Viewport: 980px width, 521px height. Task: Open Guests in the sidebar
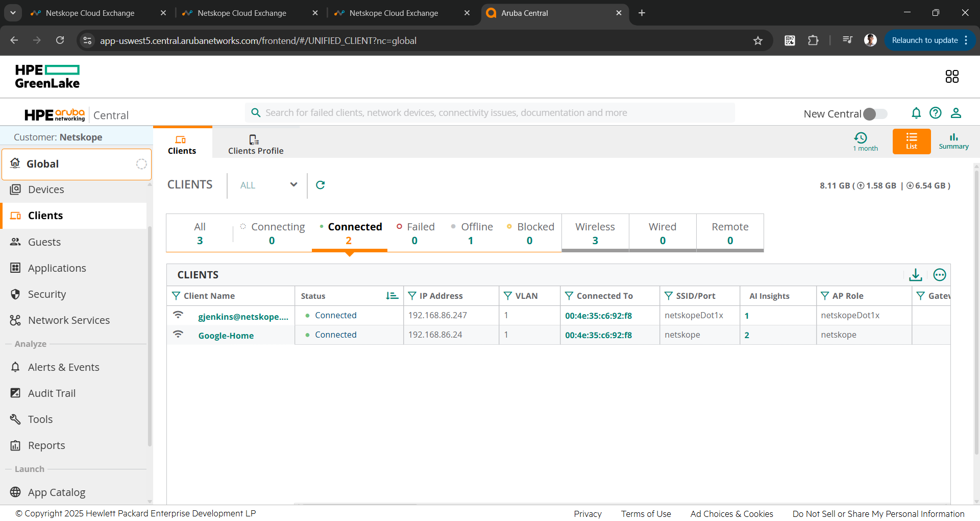tap(44, 242)
